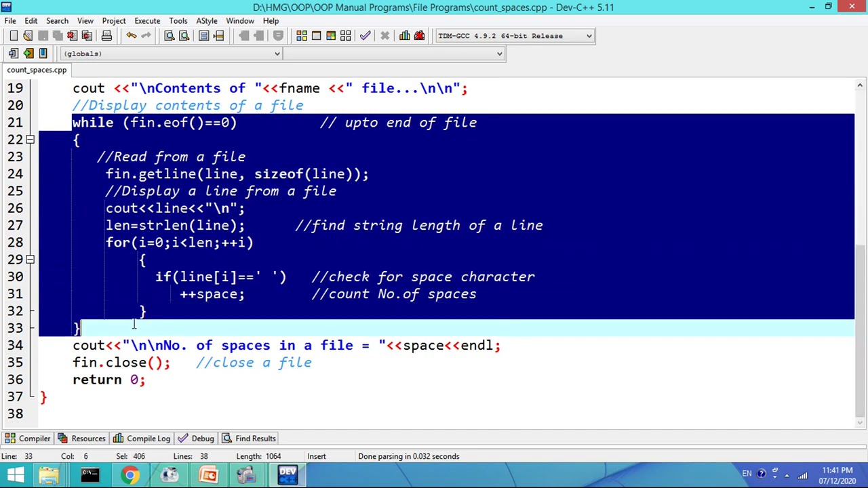This screenshot has height=488, width=868.
Task: Open the View menu
Action: [85, 20]
